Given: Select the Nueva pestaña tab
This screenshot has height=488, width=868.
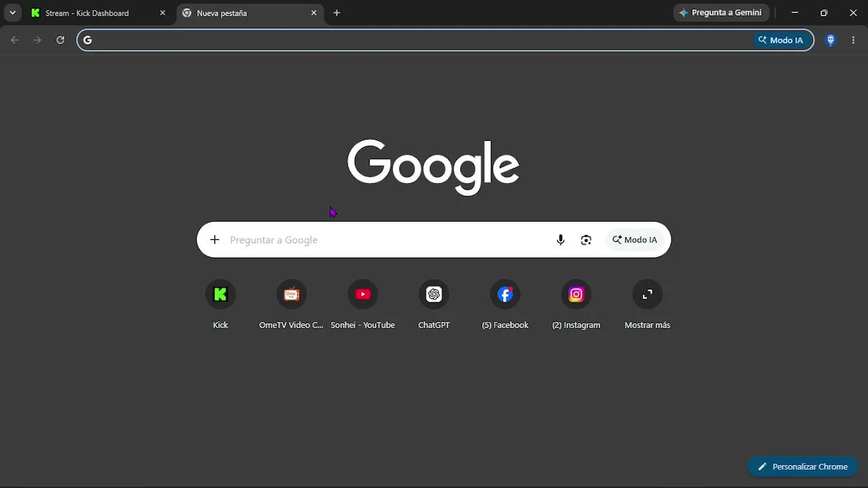Looking at the screenshot, I should click(250, 13).
